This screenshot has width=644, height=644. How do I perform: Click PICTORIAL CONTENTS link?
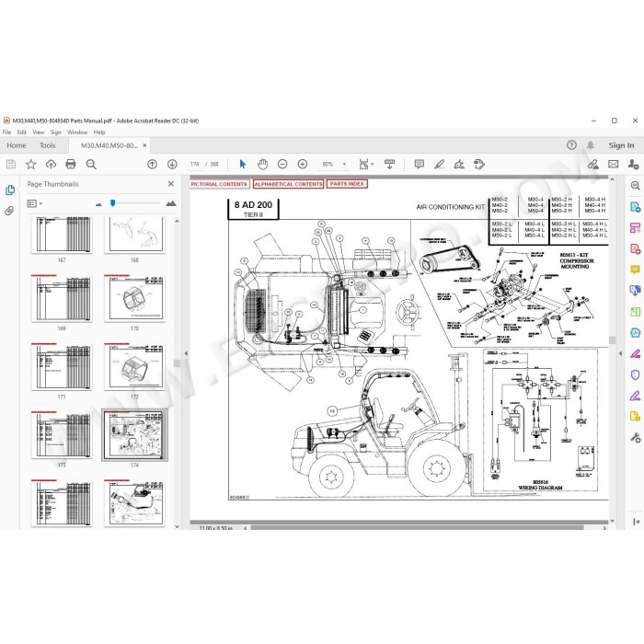click(219, 184)
